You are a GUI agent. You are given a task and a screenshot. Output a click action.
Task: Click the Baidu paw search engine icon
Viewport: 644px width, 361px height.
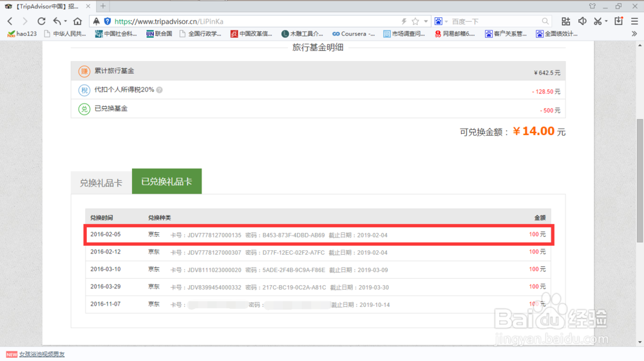pos(438,21)
